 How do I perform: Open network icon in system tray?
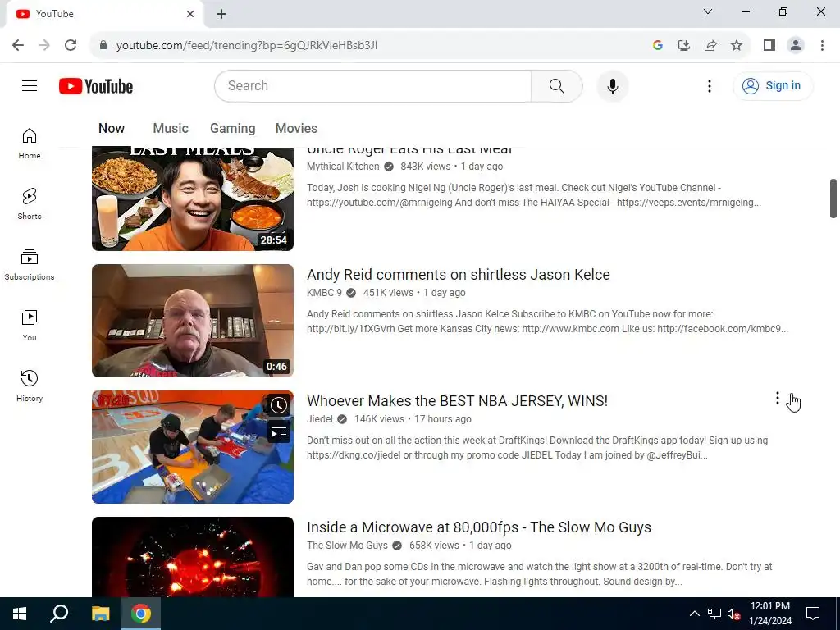click(x=714, y=614)
